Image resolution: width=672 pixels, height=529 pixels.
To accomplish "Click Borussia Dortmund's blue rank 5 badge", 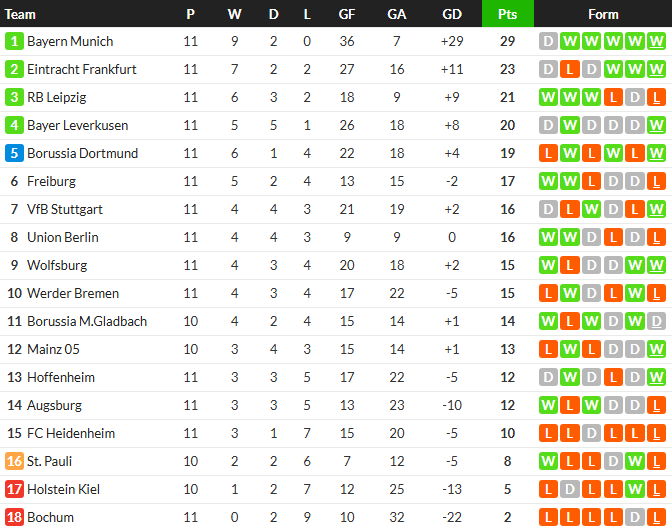I will [14, 153].
